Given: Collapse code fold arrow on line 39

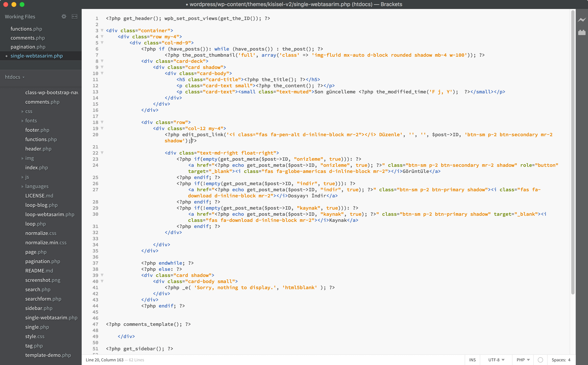Looking at the screenshot, I should click(102, 275).
